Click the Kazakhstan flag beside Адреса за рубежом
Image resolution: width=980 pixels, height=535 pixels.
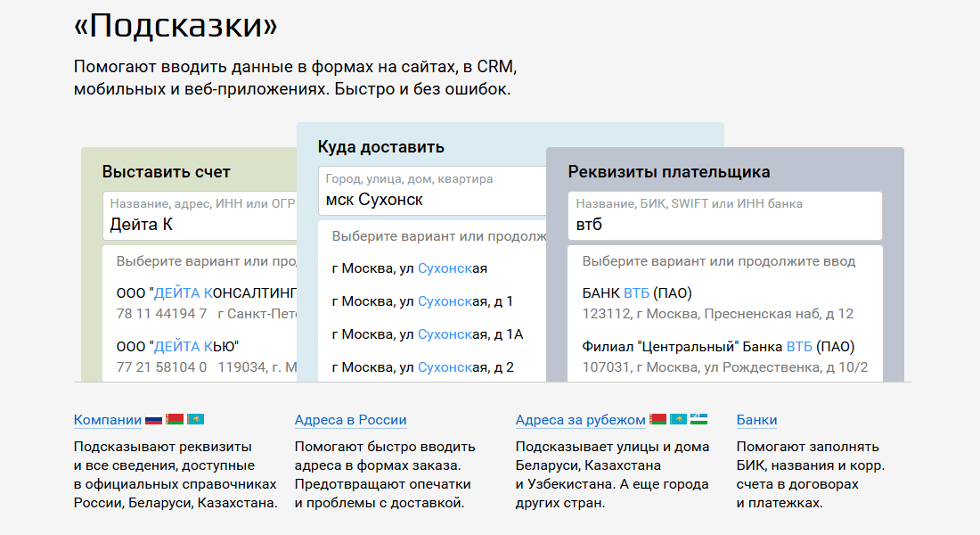679,419
